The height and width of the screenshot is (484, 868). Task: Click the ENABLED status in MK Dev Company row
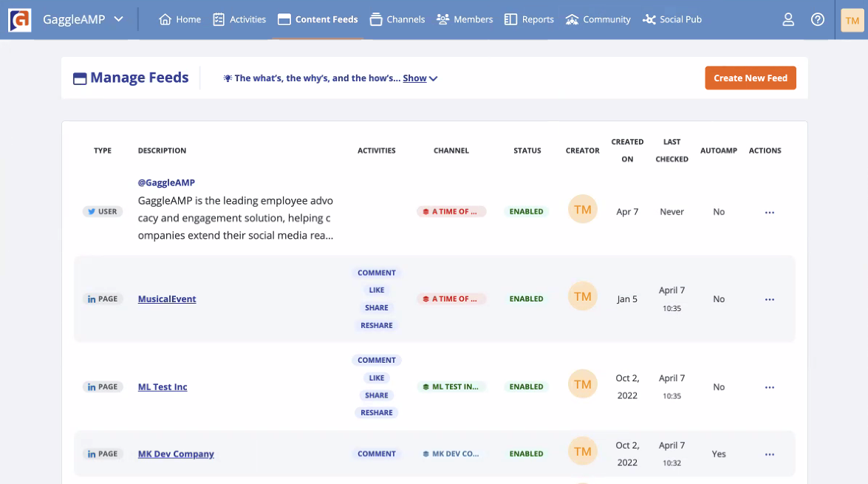pyautogui.click(x=527, y=454)
